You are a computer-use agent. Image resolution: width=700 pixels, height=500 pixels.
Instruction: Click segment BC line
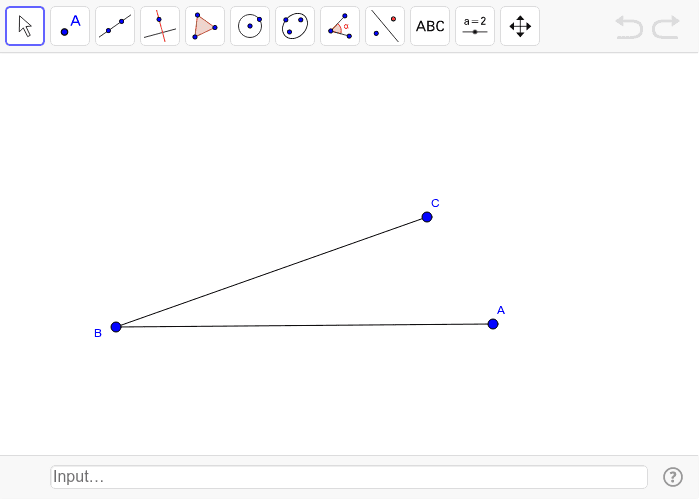tap(271, 272)
